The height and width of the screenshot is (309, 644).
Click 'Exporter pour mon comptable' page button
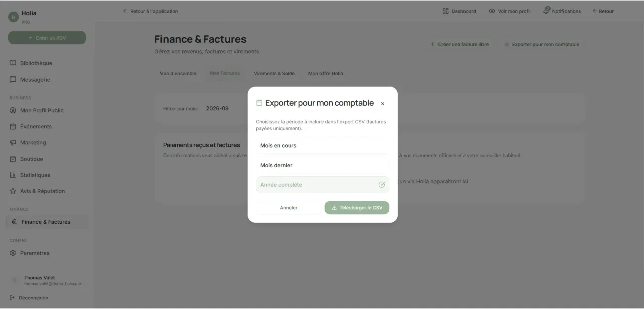tap(542, 44)
